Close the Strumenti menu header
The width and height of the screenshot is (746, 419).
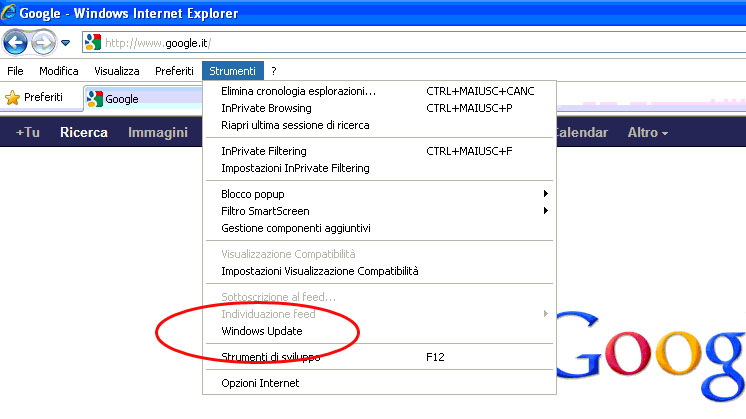coord(233,71)
